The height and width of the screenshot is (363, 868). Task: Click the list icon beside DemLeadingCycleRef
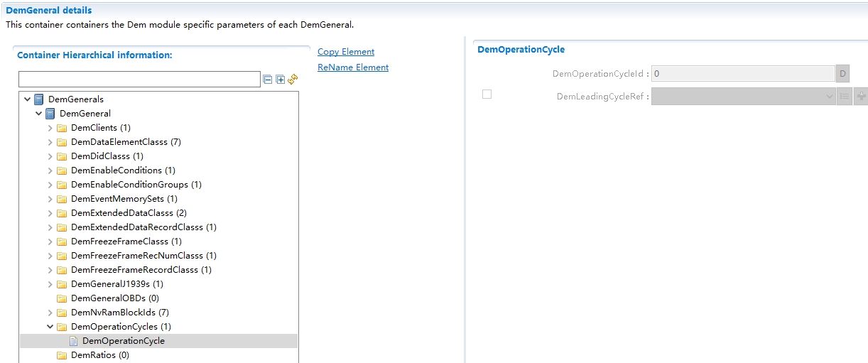(x=844, y=97)
